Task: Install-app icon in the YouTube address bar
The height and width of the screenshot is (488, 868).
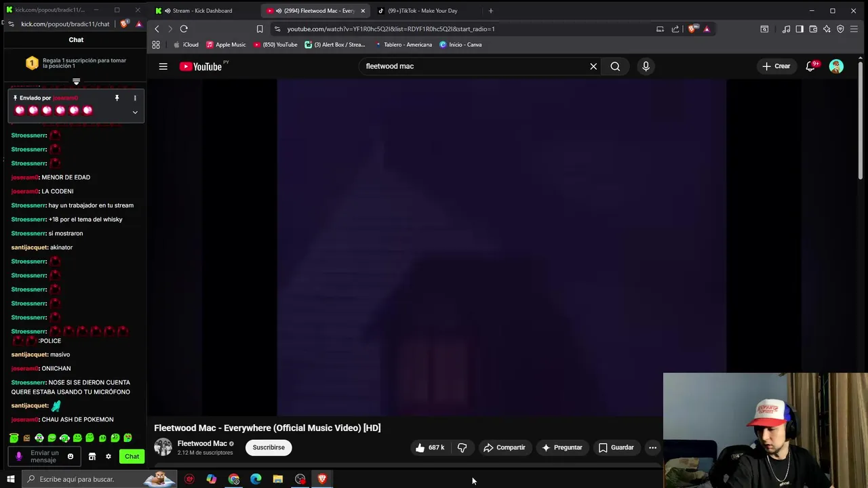Action: click(660, 29)
